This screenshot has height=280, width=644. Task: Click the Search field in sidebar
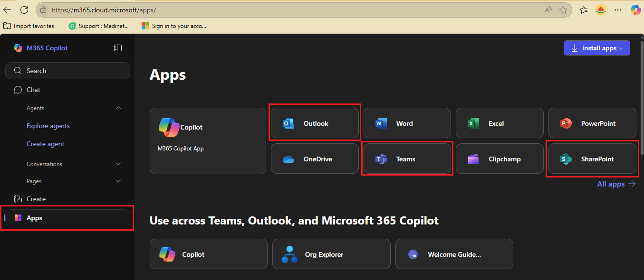(67, 71)
